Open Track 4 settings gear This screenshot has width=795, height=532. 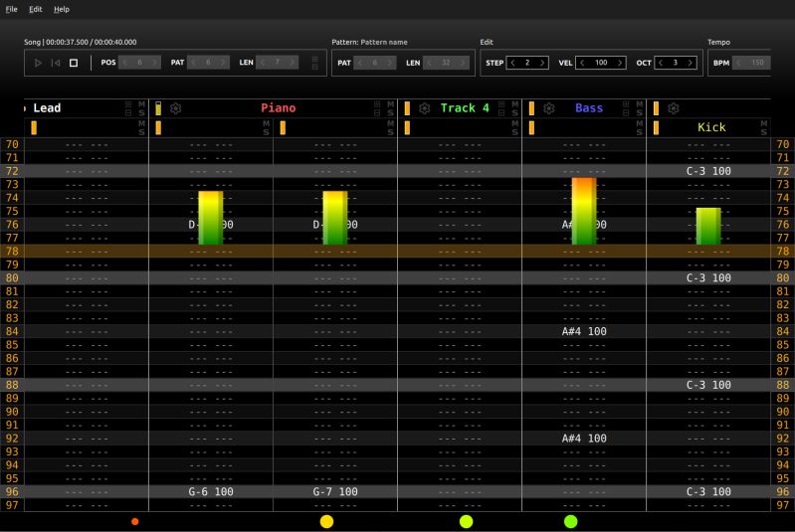tap(425, 108)
